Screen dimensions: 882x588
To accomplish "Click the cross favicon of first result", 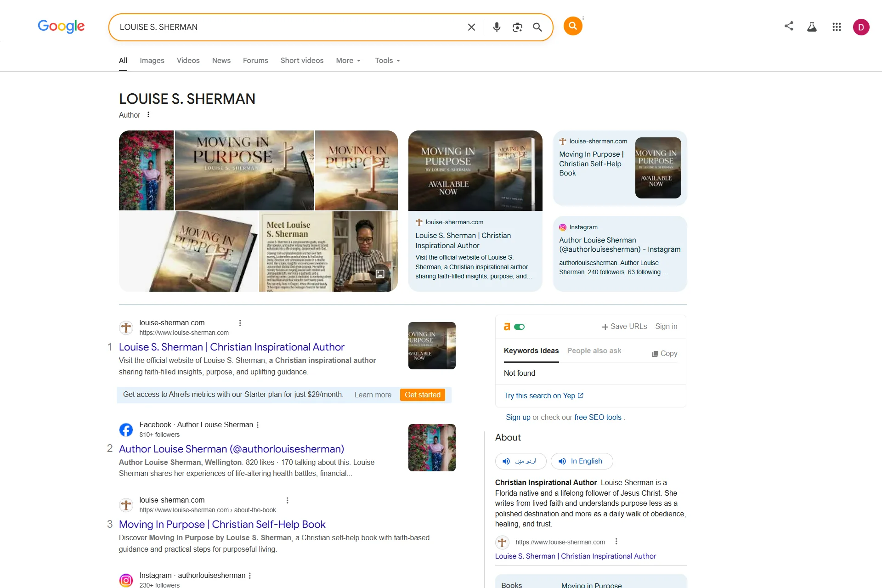I will (x=126, y=328).
